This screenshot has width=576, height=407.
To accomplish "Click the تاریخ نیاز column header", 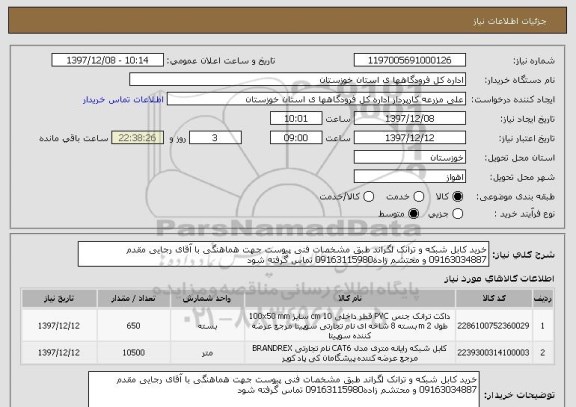I will point(59,298).
